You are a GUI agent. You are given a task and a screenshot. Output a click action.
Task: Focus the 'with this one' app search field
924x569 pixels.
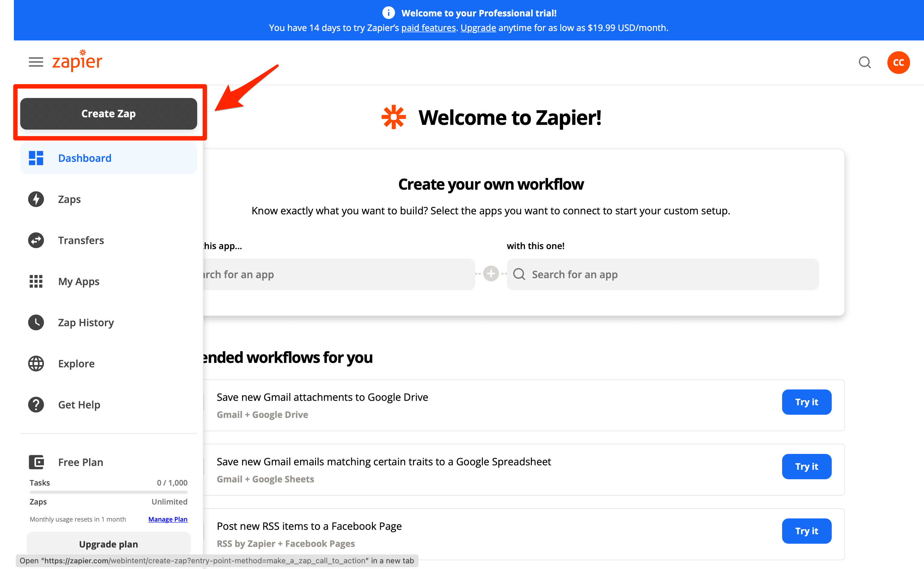[662, 274]
